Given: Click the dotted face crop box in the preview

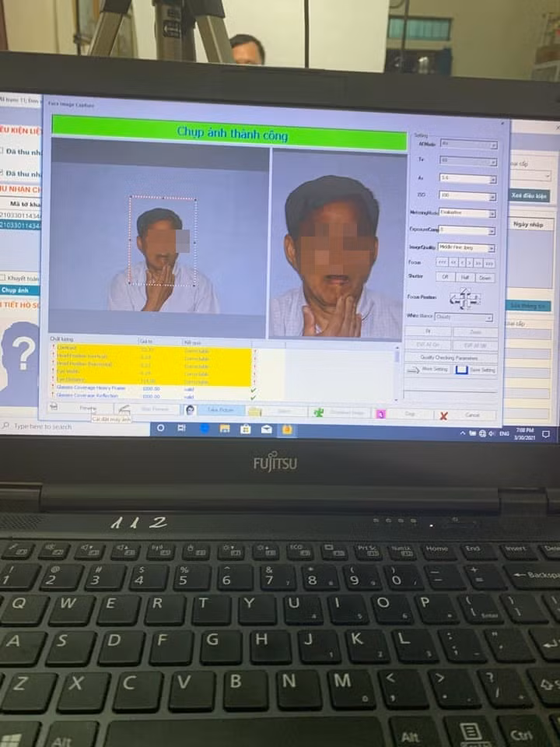Looking at the screenshot, I should (163, 241).
